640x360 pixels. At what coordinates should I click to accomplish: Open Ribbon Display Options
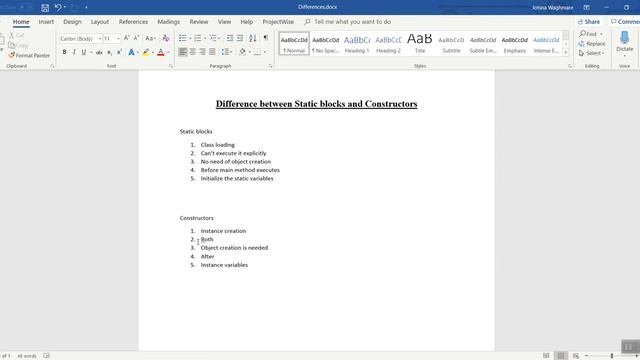[x=586, y=7]
